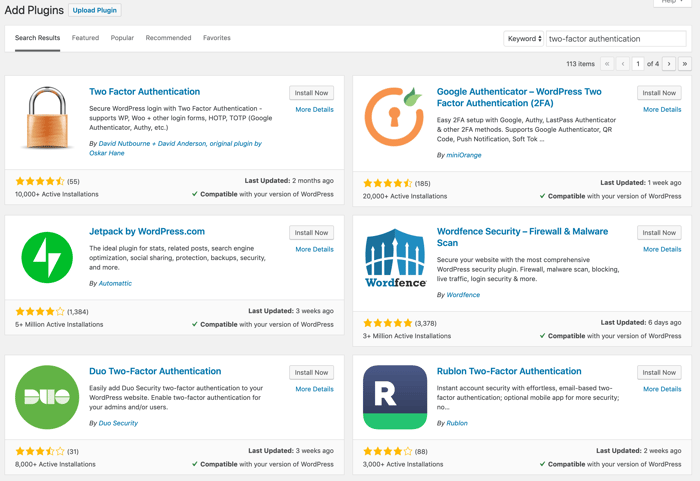Open Wordfence Security – Firewall & Malware Scan title

(522, 237)
